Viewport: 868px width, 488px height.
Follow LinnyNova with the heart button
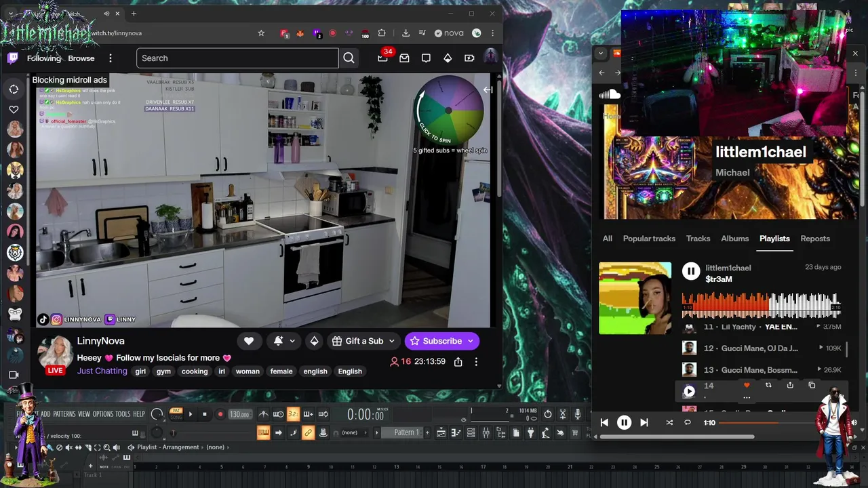[x=249, y=341]
